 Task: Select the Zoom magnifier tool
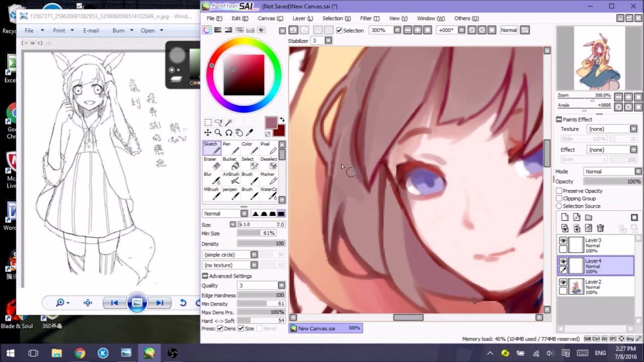(218, 133)
